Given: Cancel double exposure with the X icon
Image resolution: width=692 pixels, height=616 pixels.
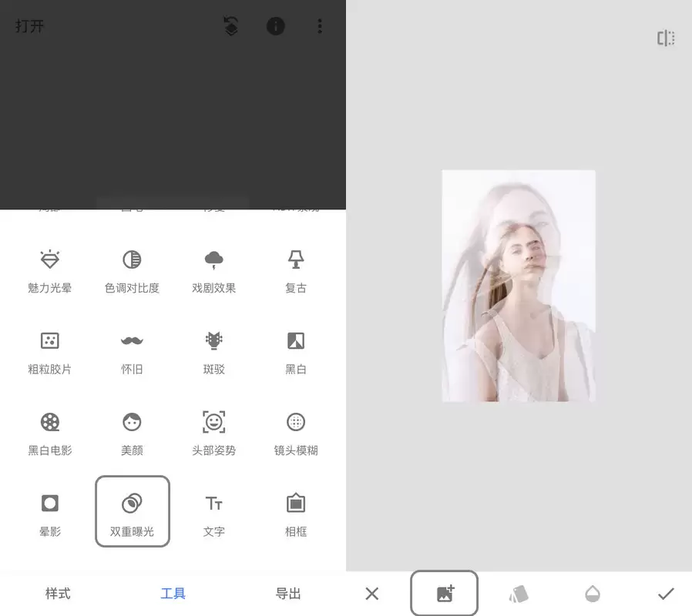Looking at the screenshot, I should (372, 594).
